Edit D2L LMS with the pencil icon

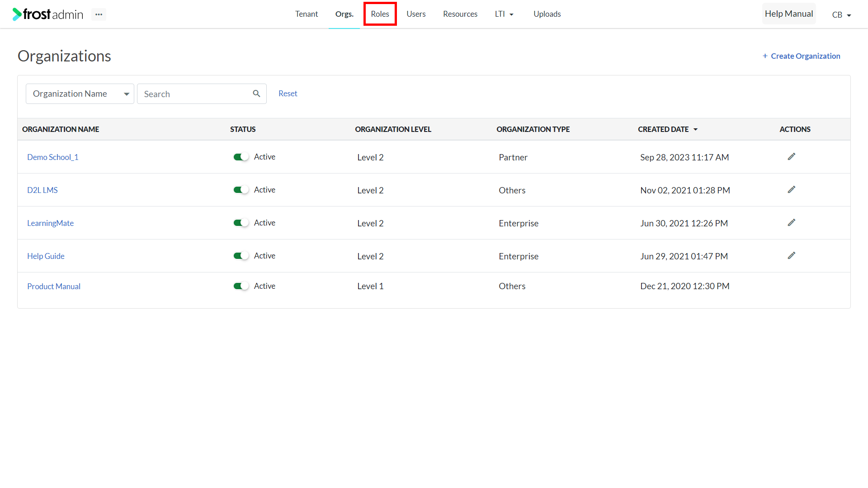coord(791,190)
